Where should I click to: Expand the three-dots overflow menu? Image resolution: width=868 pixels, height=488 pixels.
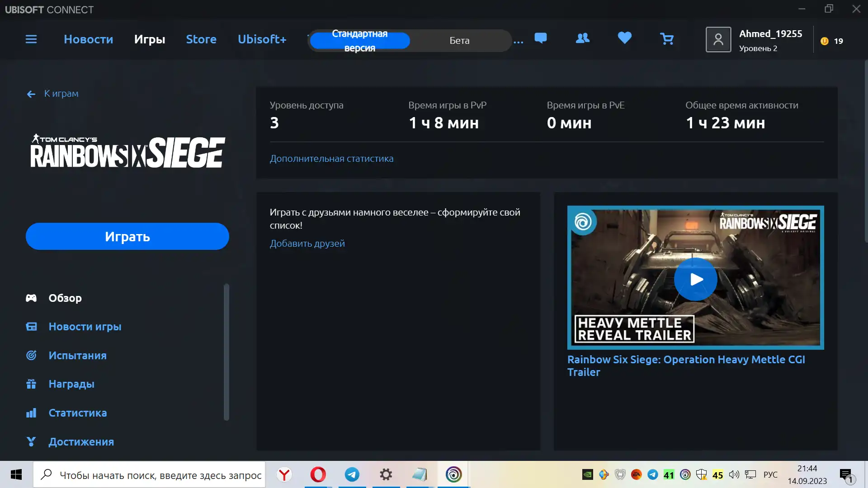point(519,42)
